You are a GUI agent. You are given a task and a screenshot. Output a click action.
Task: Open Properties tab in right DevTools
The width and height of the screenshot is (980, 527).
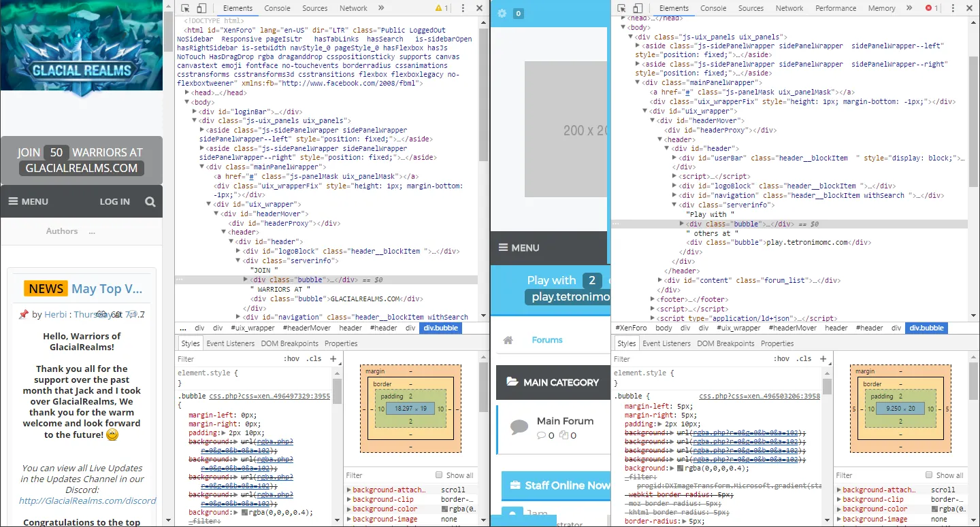tap(777, 344)
